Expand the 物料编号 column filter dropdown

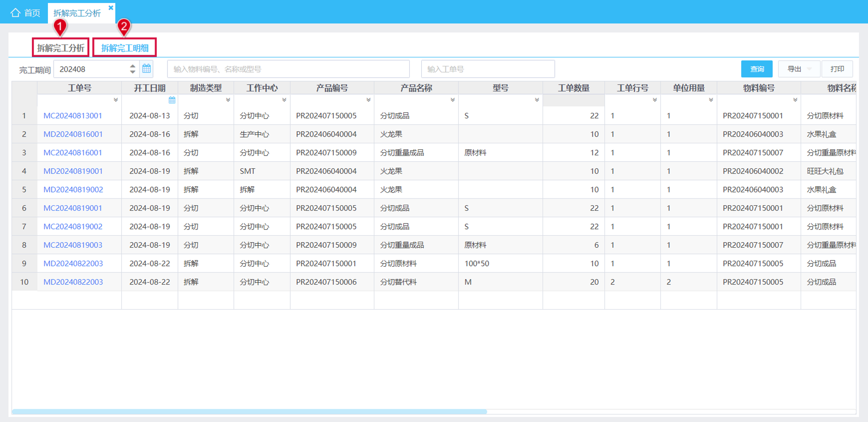coord(795,100)
